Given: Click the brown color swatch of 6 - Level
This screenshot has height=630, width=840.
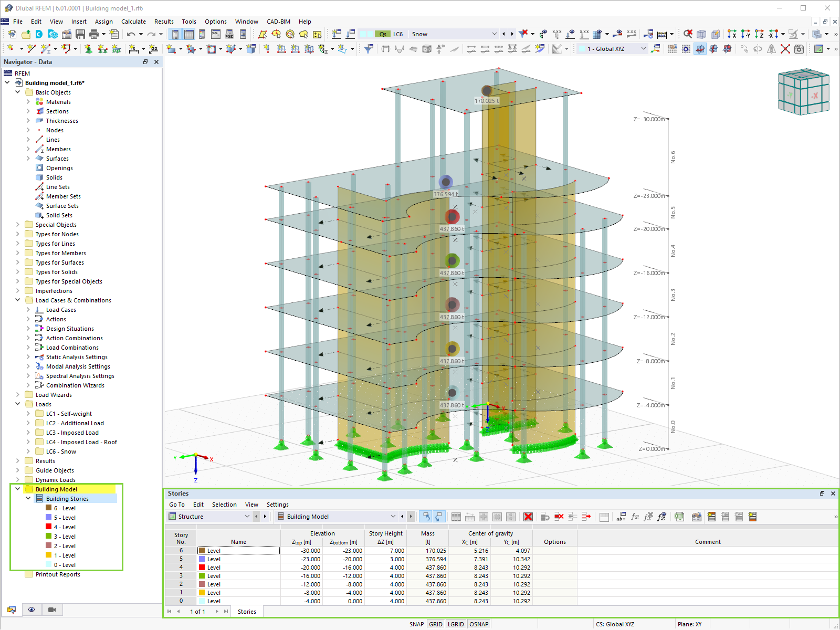Looking at the screenshot, I should click(48, 508).
